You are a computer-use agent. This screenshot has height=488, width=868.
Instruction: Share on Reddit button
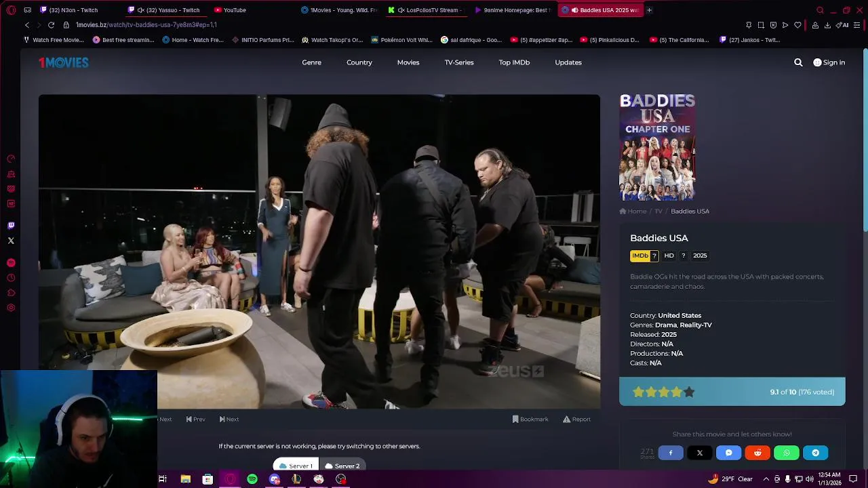[x=757, y=453]
